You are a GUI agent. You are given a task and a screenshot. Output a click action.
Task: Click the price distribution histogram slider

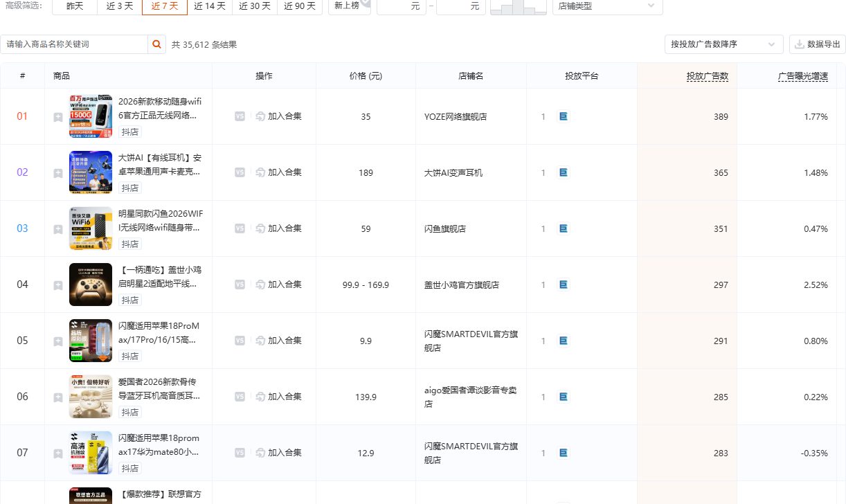pyautogui.click(x=518, y=7)
